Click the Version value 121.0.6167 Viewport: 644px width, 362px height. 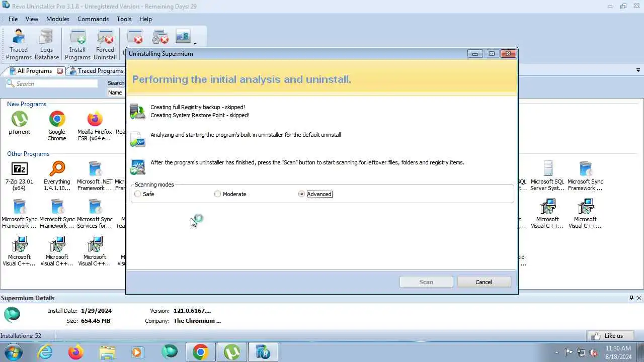192,311
